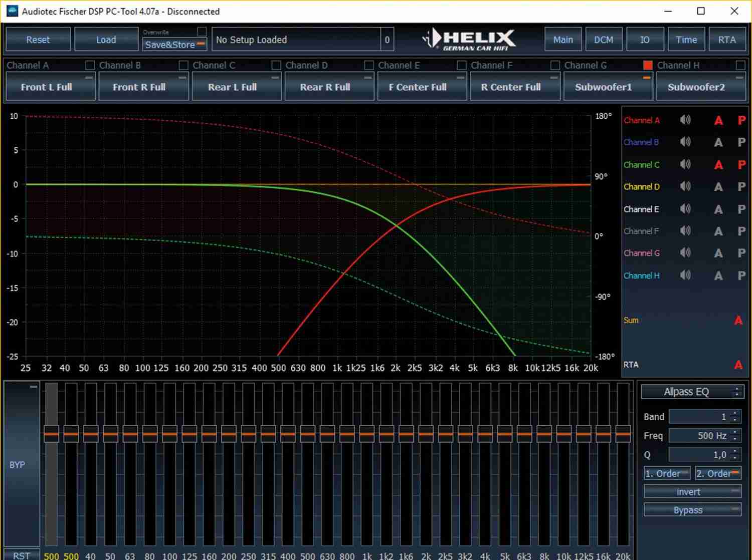The height and width of the screenshot is (560, 752).
Task: Check the link box between Channel A and B
Action: [x=90, y=65]
